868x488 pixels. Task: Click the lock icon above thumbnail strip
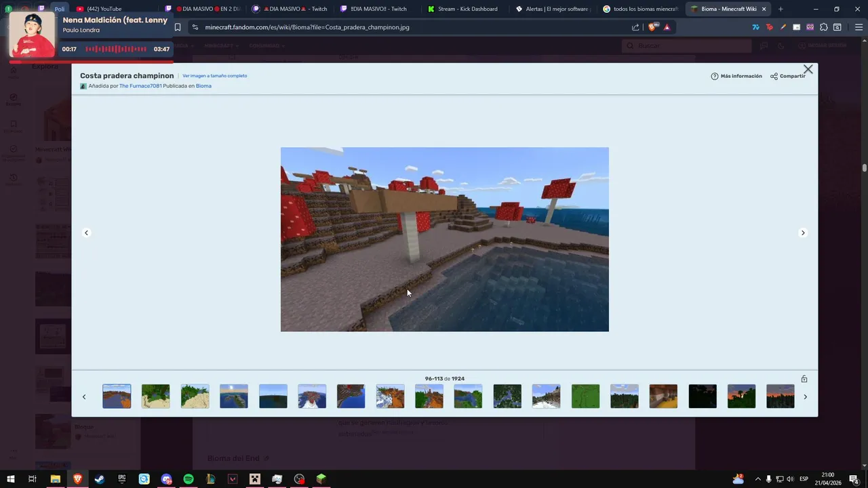804,379
